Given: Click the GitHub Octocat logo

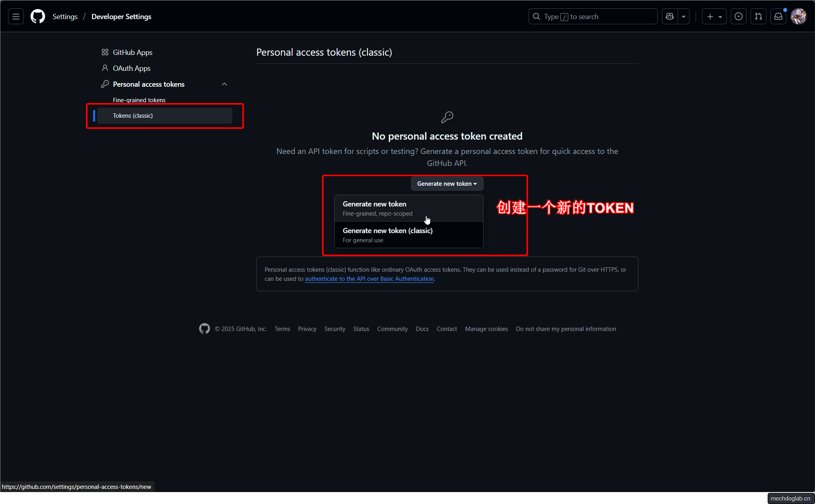Looking at the screenshot, I should (x=38, y=16).
